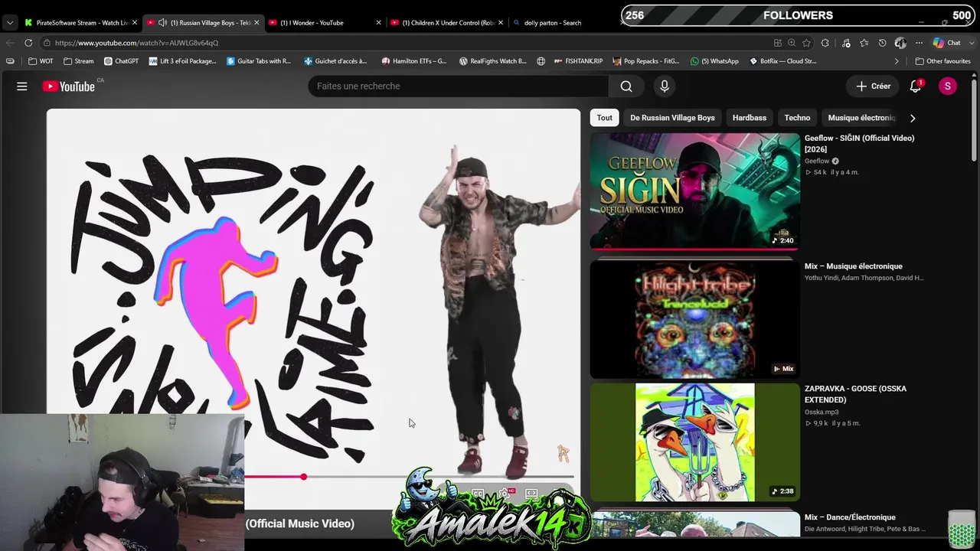Open the Hilight Tribe mix thumbnail
This screenshot has width=980, height=551.
click(695, 318)
